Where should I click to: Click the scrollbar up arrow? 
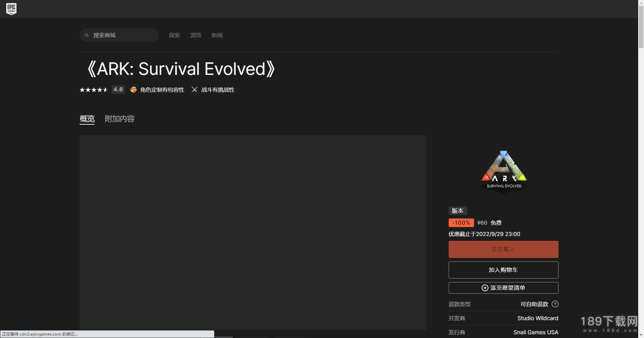[641, 3]
